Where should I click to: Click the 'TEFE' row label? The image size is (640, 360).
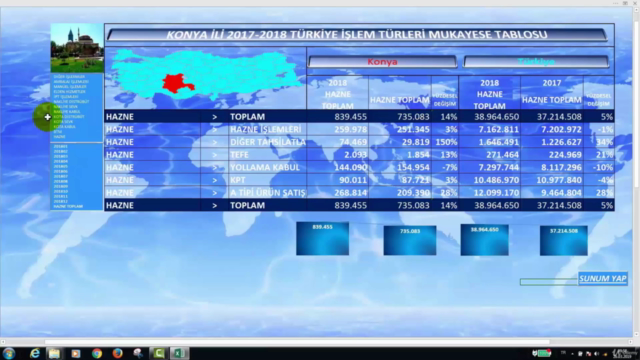click(x=239, y=155)
